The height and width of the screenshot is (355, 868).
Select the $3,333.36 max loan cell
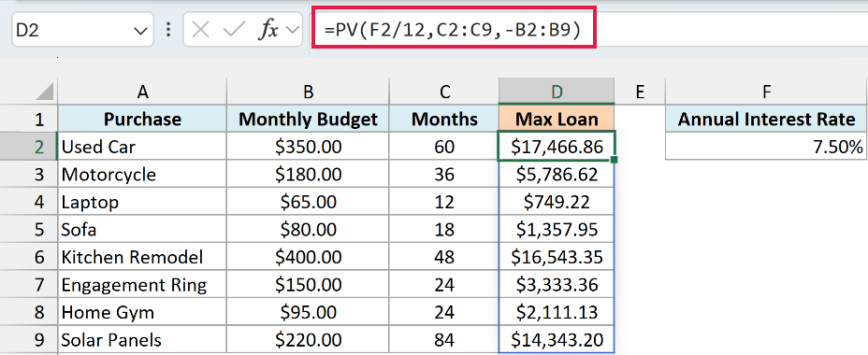click(557, 285)
